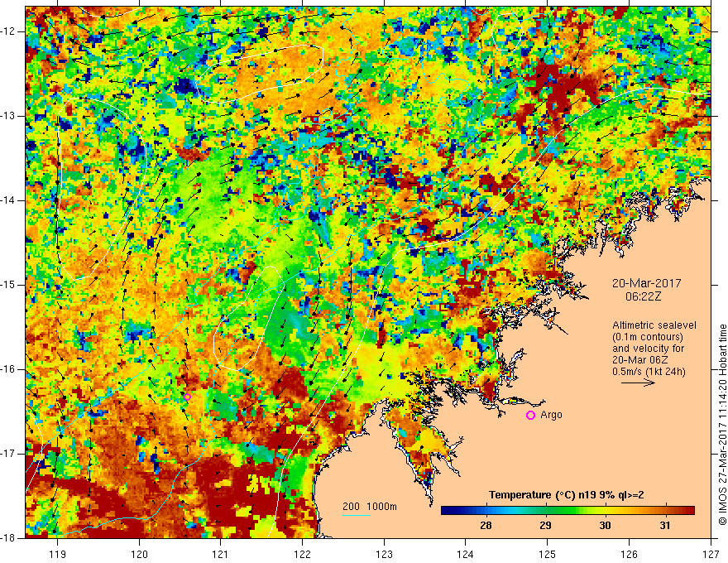Click the "0.5m/s (1kt 24h)" text
The image size is (728, 563).
pyautogui.click(x=649, y=372)
